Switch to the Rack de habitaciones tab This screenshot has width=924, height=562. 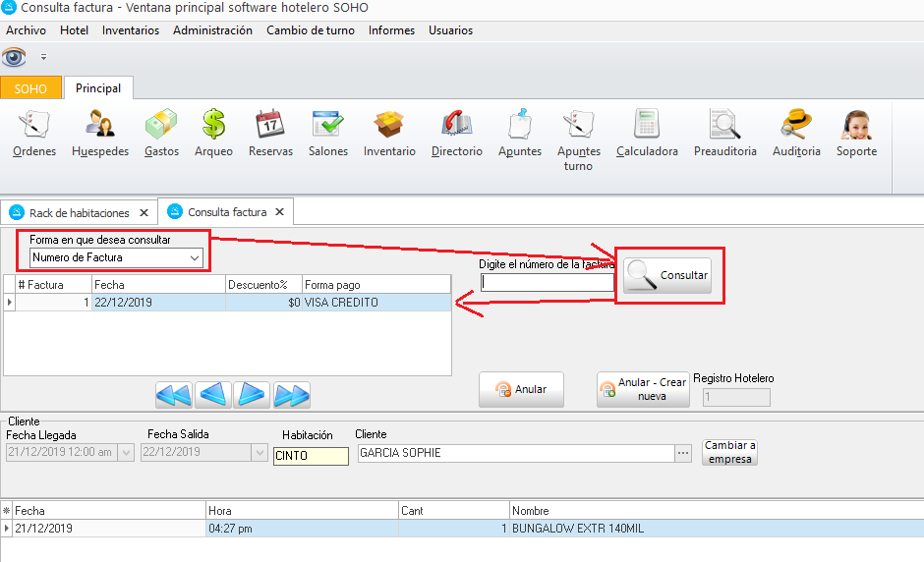click(x=79, y=212)
